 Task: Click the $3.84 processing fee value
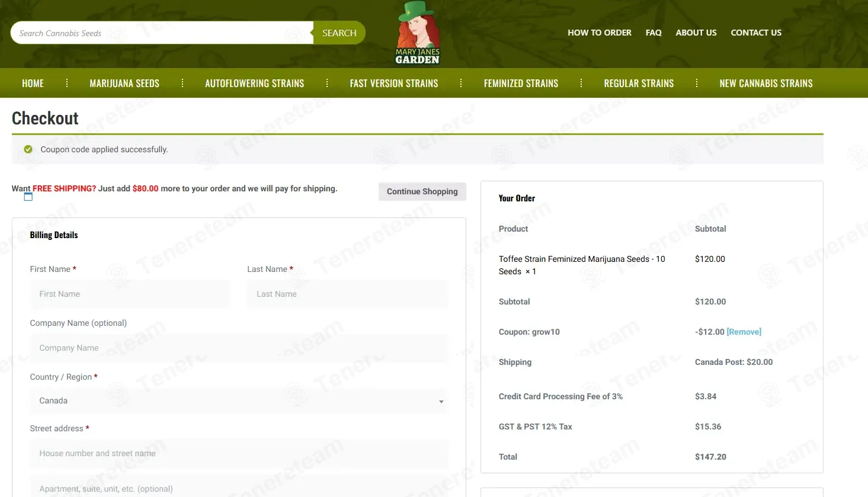[706, 396]
